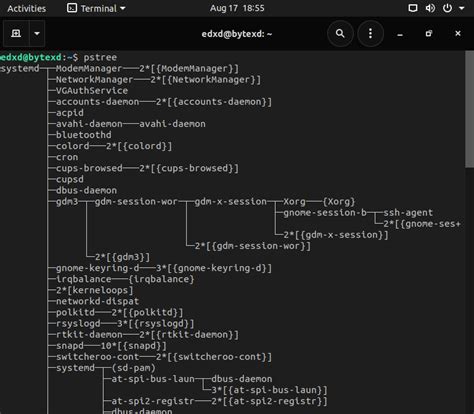This screenshot has height=414, width=474.
Task: Click the volume speaker icon
Action: [x=430, y=8]
